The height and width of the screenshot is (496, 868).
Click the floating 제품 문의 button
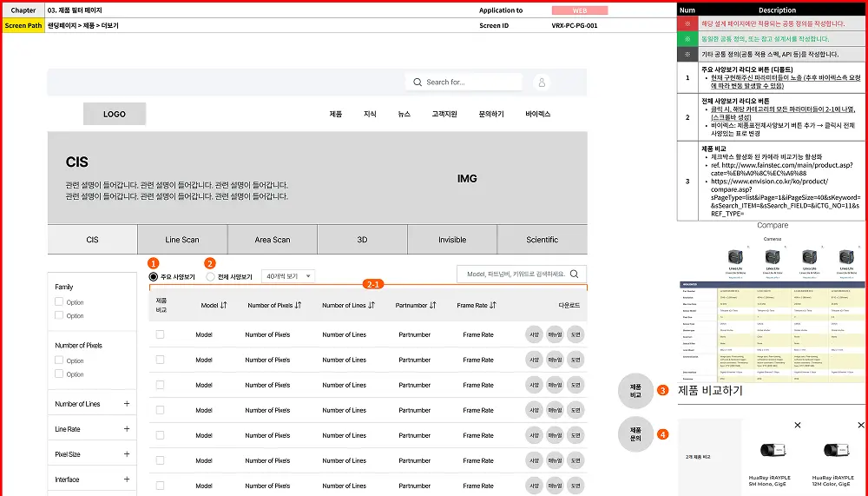point(635,433)
